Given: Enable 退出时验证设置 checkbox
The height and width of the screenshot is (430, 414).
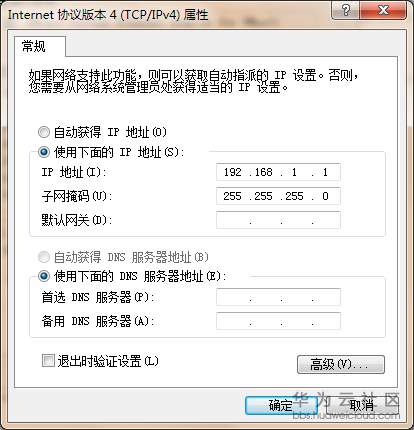Looking at the screenshot, I should coord(48,361).
